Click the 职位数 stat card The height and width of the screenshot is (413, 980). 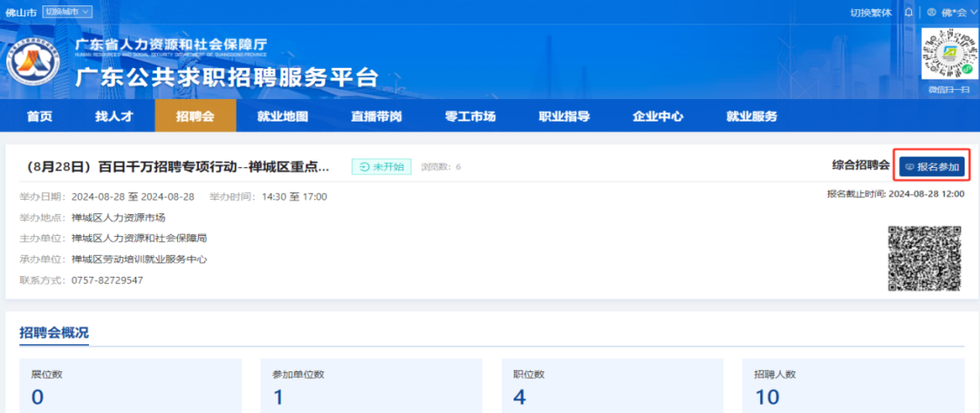[x=612, y=386]
